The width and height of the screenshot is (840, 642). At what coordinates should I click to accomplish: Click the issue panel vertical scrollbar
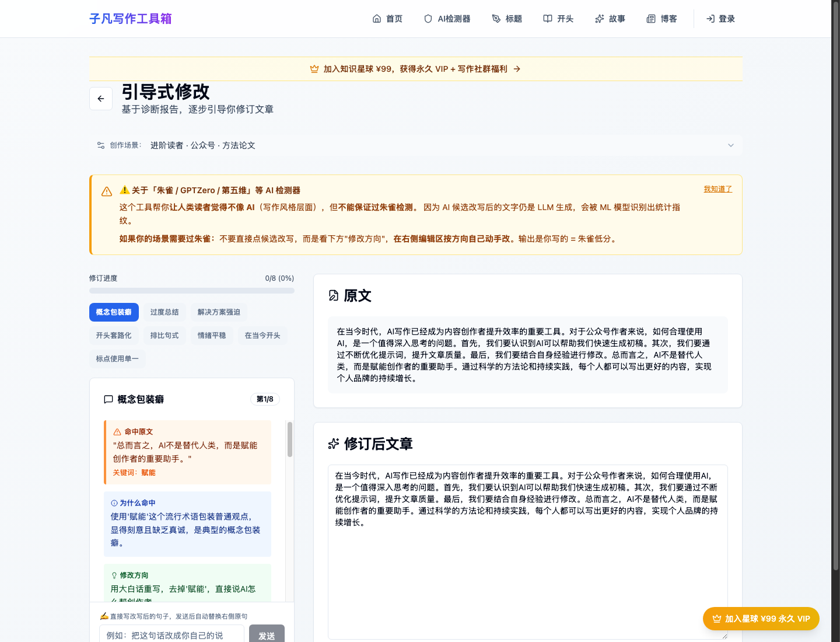(x=290, y=439)
